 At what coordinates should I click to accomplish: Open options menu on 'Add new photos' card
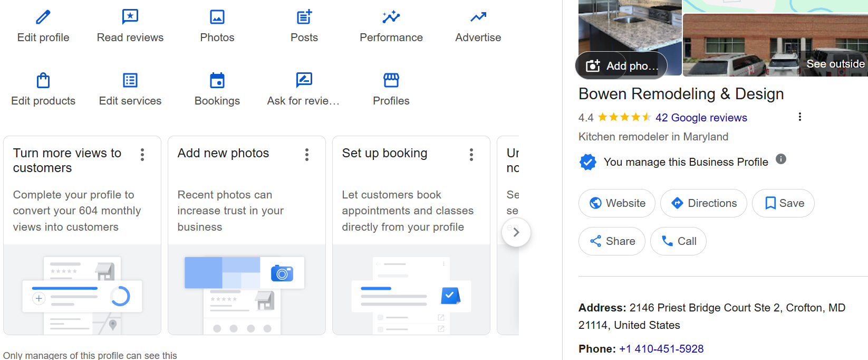307,155
